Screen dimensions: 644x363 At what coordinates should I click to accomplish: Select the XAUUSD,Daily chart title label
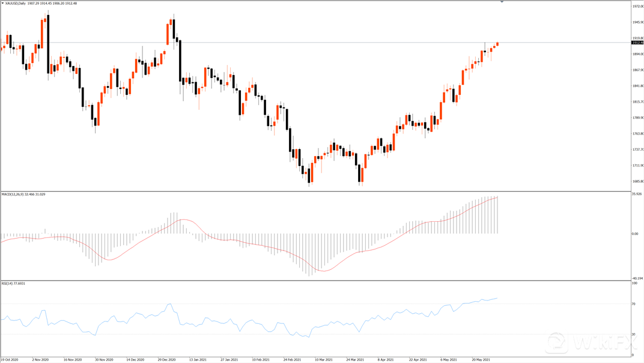click(17, 4)
